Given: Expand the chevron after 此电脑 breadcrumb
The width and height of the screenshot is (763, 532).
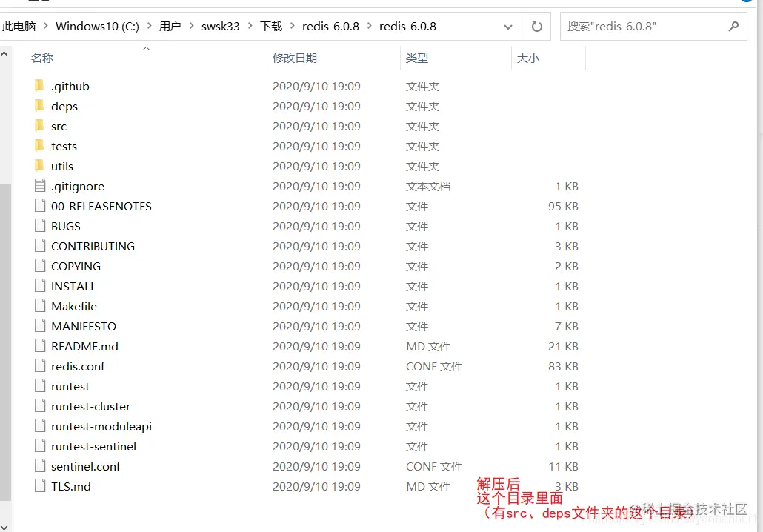Looking at the screenshot, I should coord(46,26).
